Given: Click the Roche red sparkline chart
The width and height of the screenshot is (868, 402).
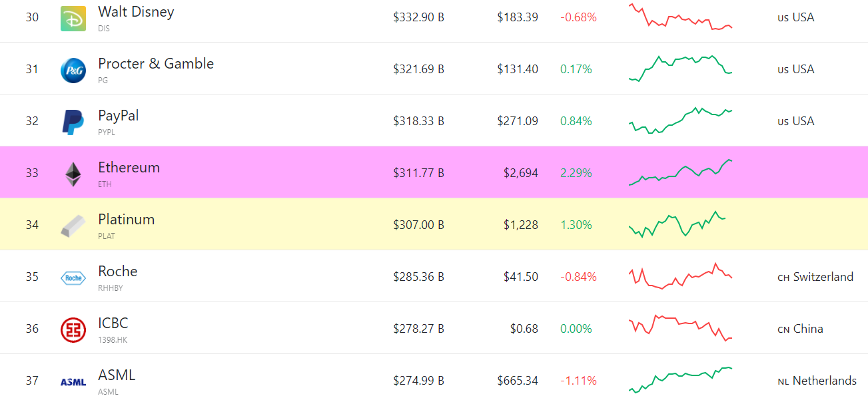Looking at the screenshot, I should (x=680, y=276).
